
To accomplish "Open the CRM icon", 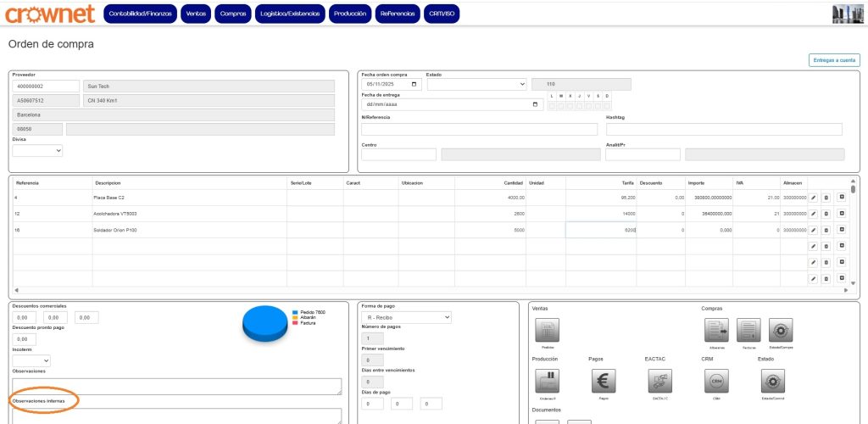I will pyautogui.click(x=716, y=381).
